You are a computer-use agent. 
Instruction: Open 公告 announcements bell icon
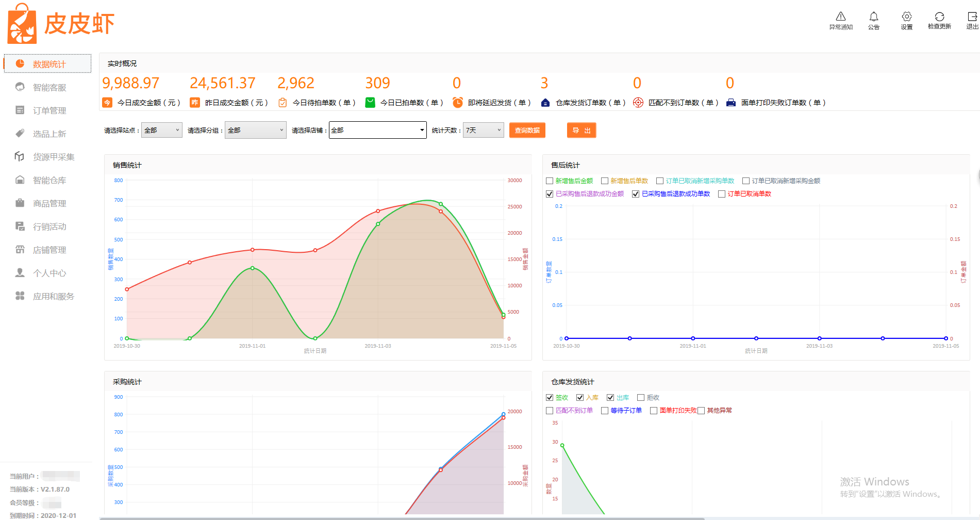click(874, 21)
